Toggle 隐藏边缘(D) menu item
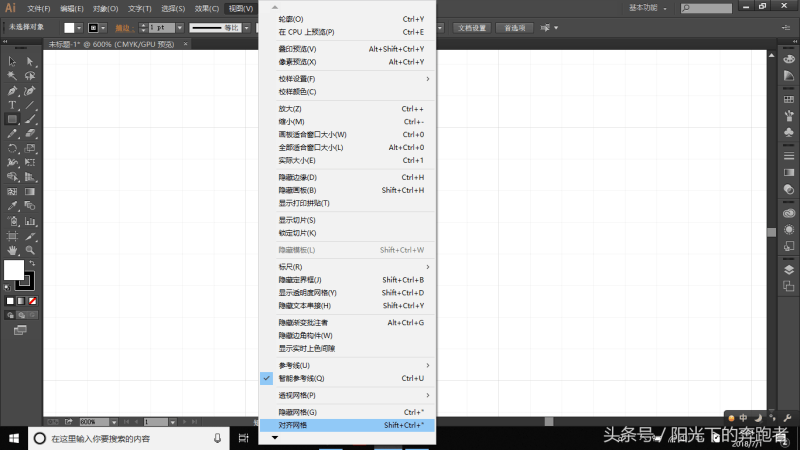 click(347, 178)
